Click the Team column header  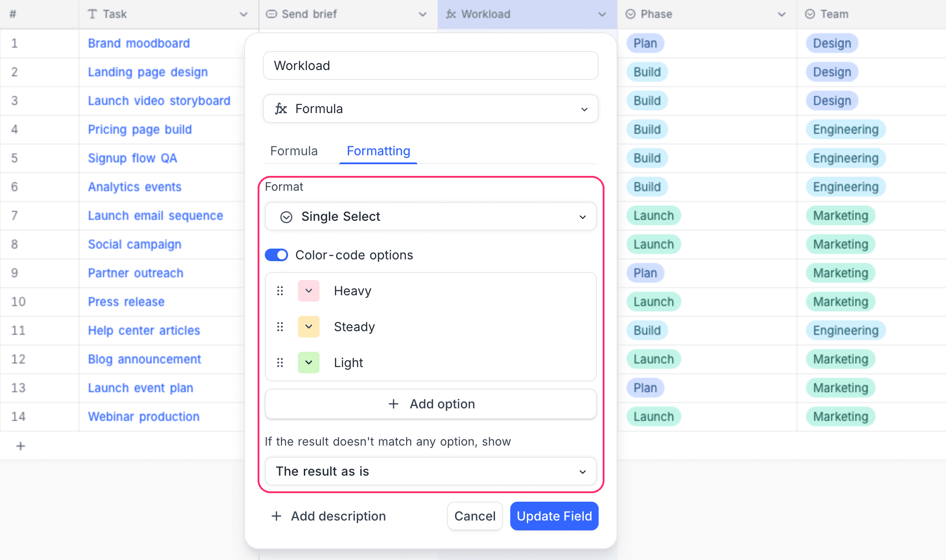pos(871,14)
